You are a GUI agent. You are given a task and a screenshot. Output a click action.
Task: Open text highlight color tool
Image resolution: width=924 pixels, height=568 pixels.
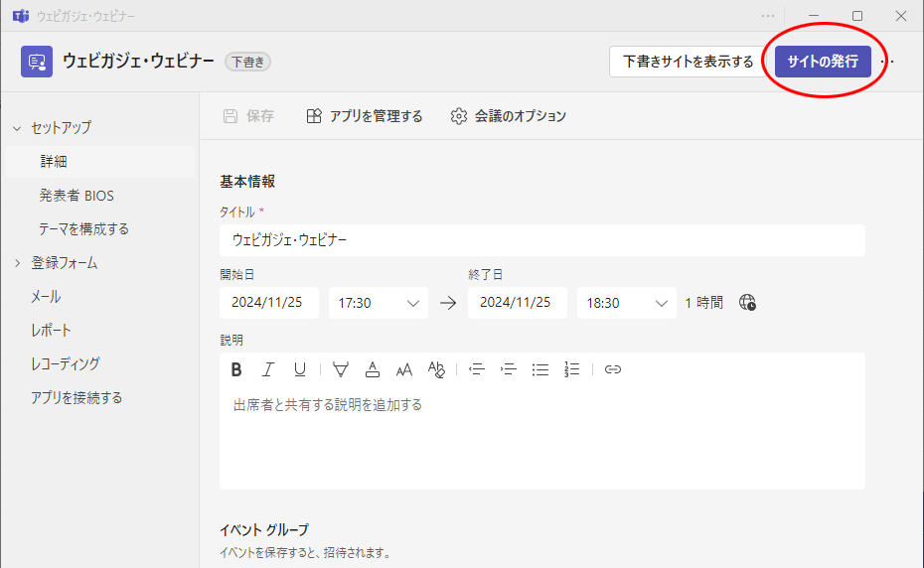341,369
